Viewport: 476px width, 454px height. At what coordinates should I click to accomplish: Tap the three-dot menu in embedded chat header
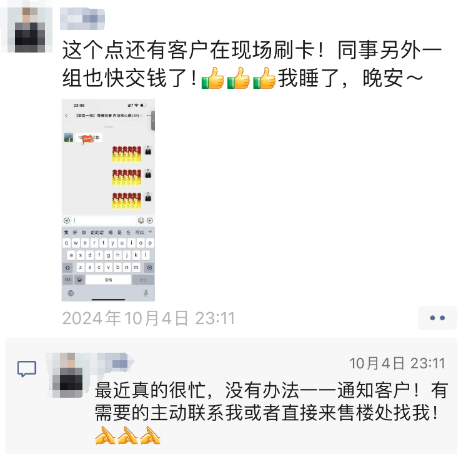[x=149, y=116]
